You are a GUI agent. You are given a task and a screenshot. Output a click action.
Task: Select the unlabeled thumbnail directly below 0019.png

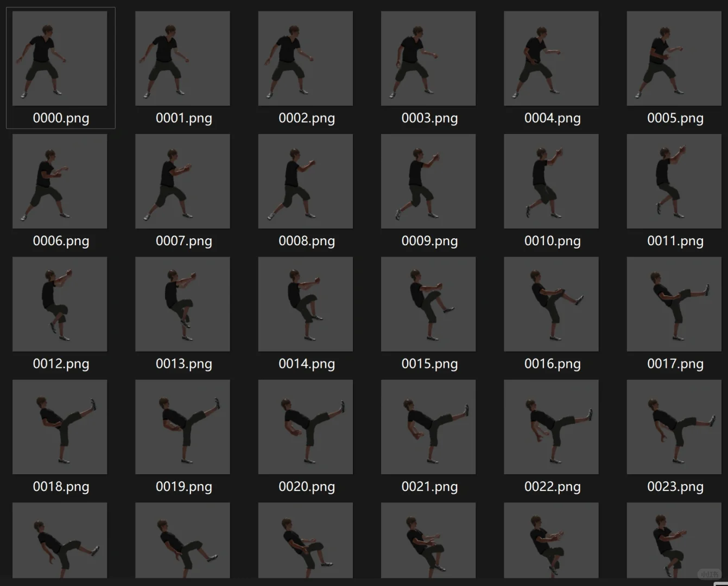click(182, 540)
